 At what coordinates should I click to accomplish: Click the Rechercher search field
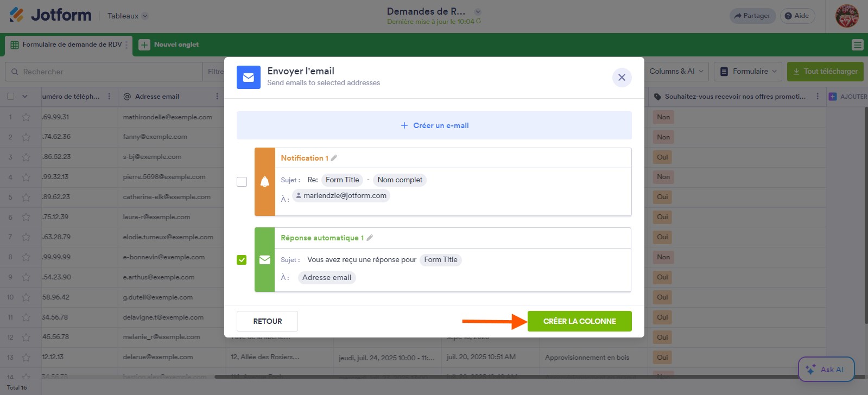pos(104,72)
